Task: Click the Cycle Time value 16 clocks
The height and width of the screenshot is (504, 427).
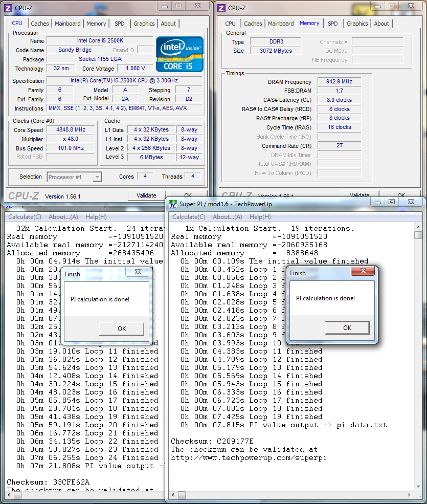Action: [x=339, y=127]
